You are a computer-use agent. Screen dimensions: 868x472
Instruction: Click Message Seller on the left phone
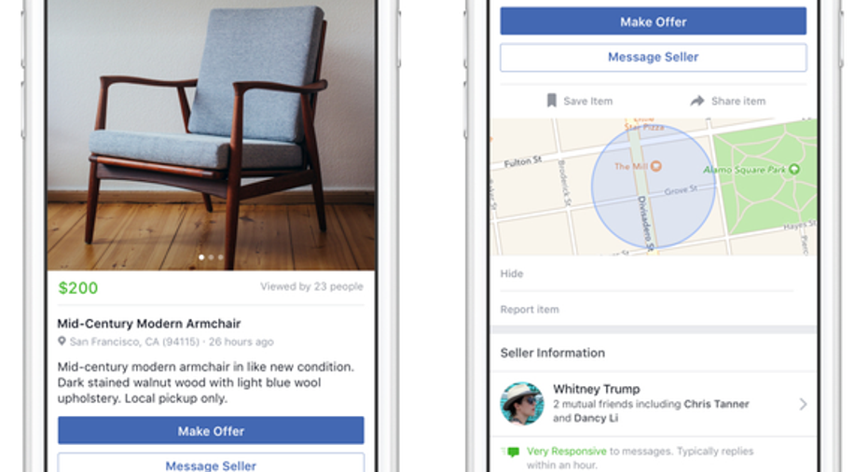[211, 463]
